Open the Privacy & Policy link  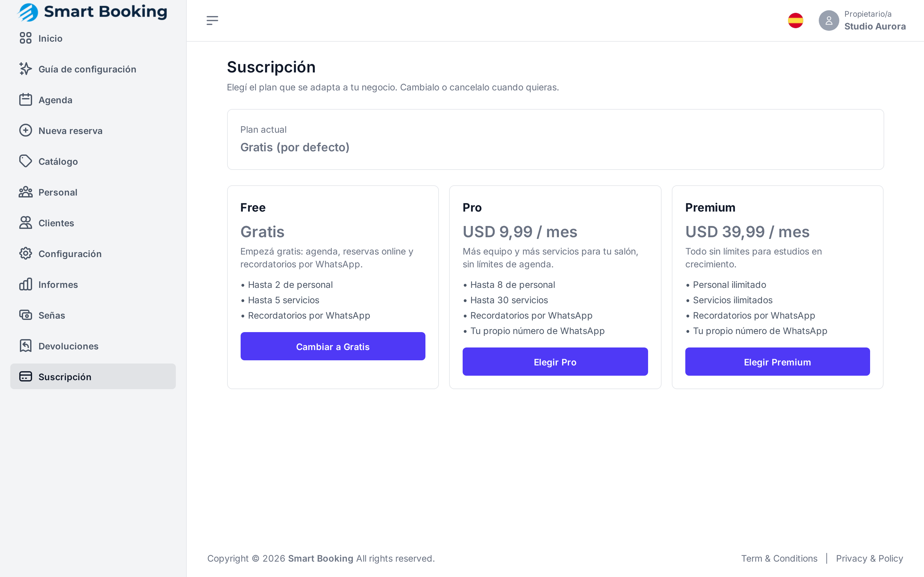(869, 558)
